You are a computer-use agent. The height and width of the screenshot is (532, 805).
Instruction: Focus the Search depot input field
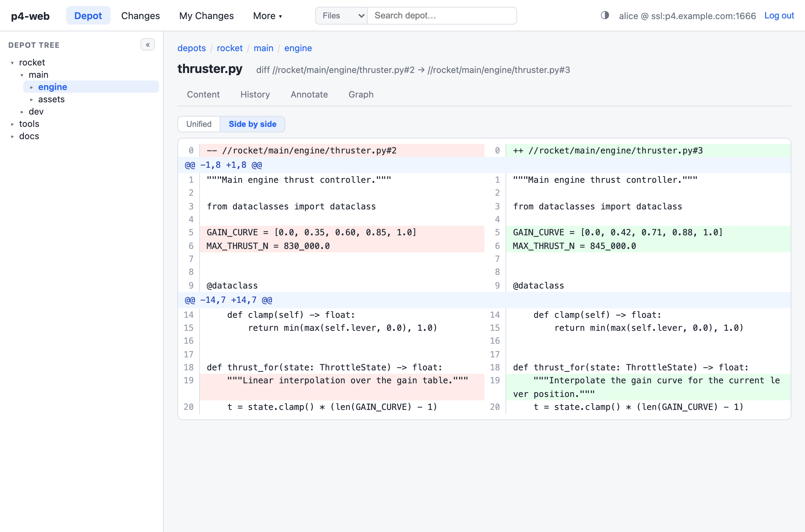(442, 16)
